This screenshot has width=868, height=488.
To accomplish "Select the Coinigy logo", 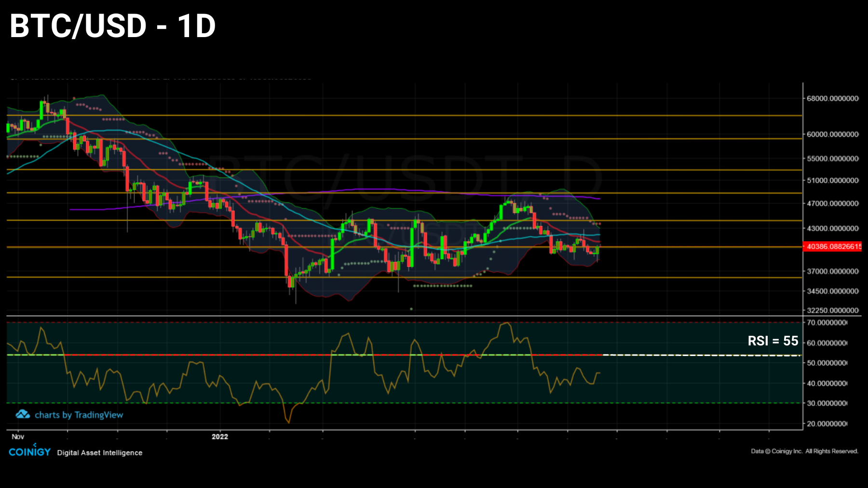I will (x=30, y=451).
